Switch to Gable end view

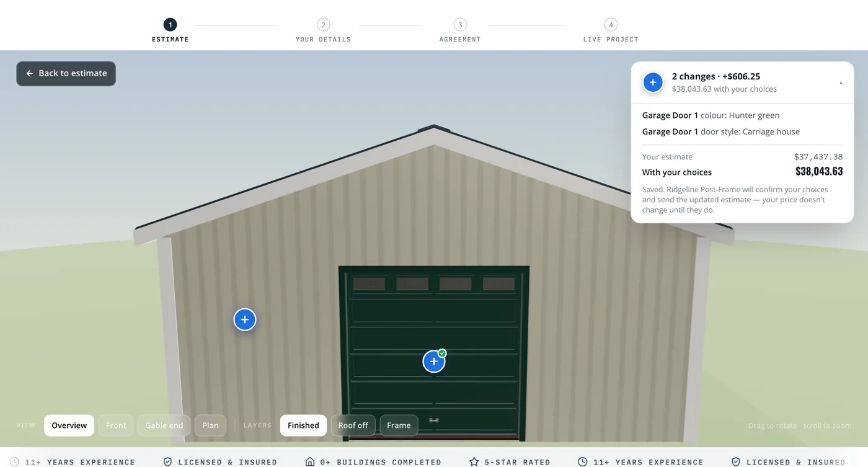pos(164,425)
